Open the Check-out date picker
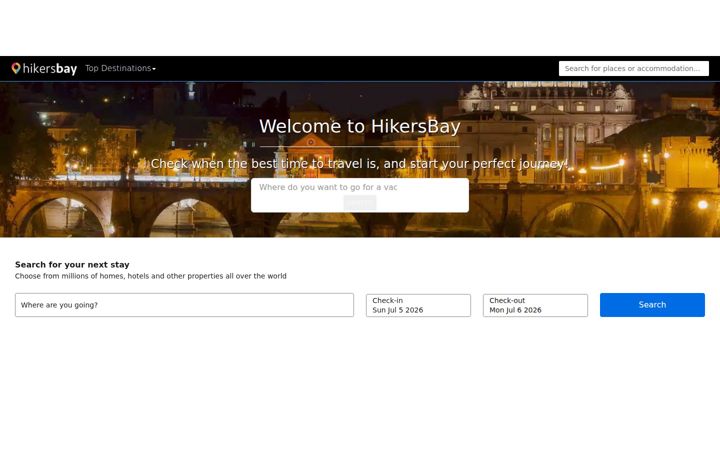This screenshot has height=450, width=720. 535,305
